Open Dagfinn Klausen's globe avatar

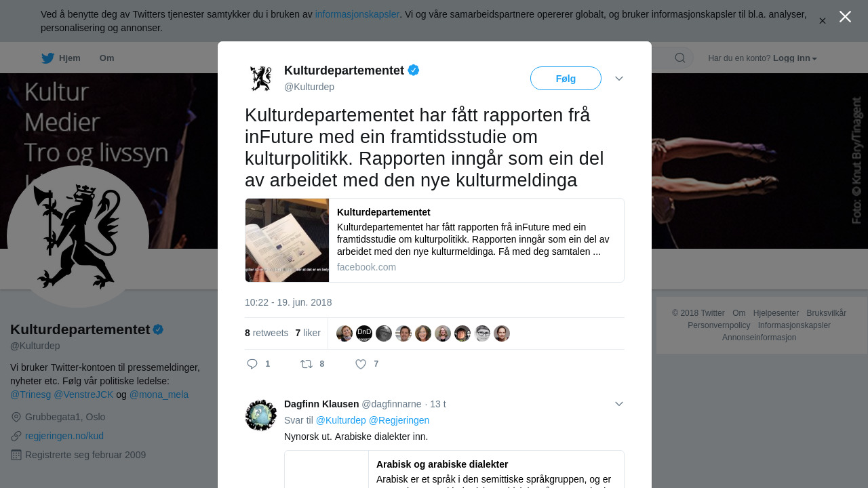261,415
